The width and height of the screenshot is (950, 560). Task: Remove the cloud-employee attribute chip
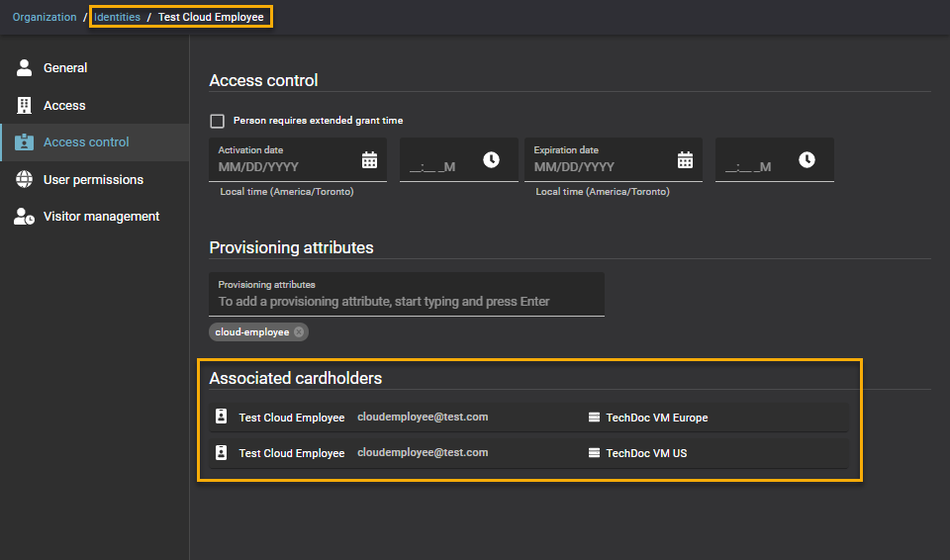(x=299, y=332)
